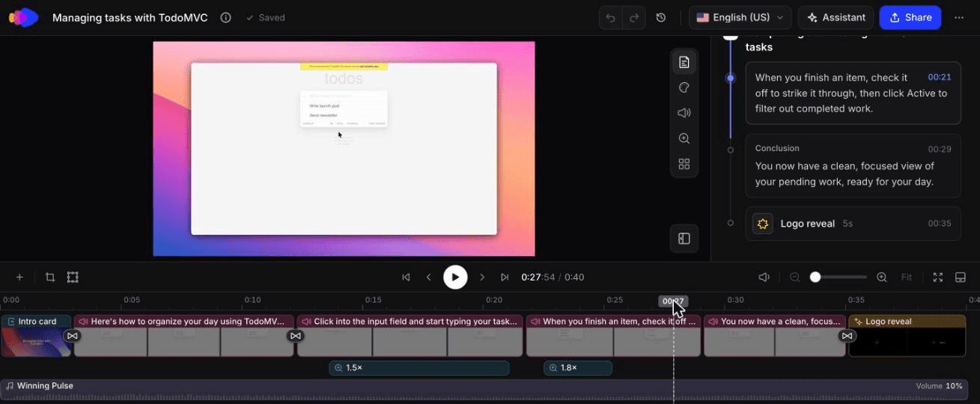The width and height of the screenshot is (980, 404).
Task: Select the "Here's how to organize your day" clip
Action: point(183,336)
